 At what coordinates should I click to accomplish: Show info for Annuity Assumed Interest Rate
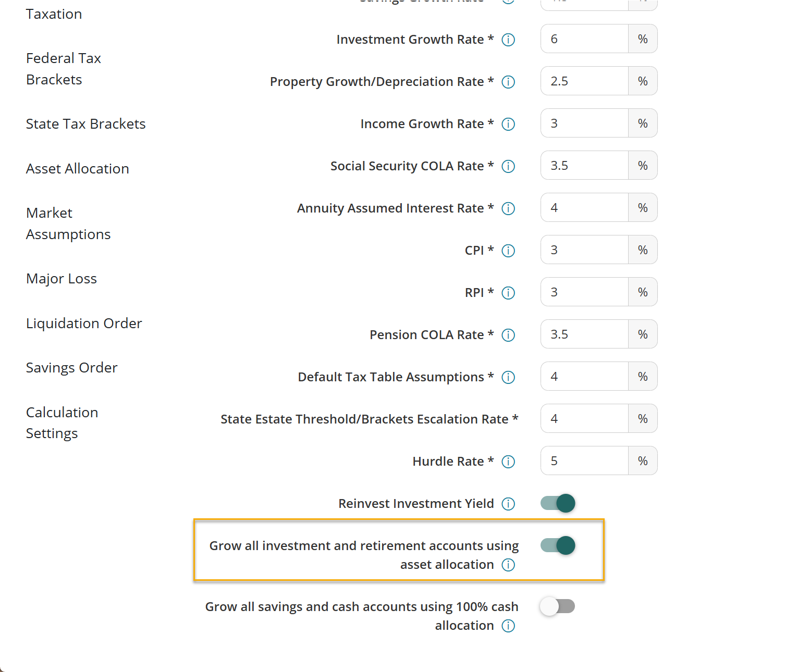(508, 208)
